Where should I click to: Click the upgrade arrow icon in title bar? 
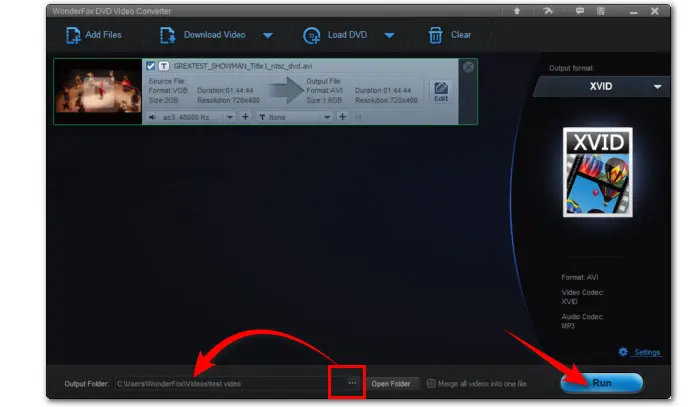click(x=517, y=11)
